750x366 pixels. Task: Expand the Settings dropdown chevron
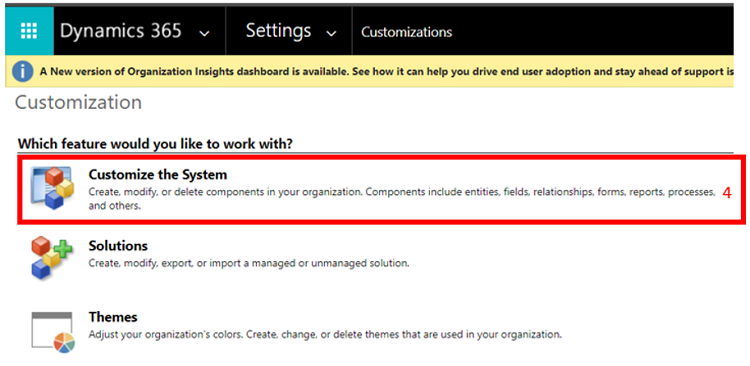[331, 33]
